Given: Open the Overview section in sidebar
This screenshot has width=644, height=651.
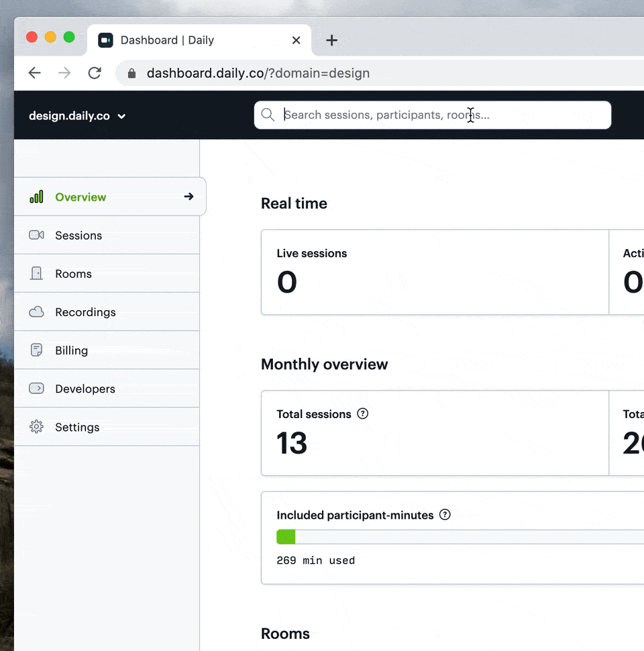Looking at the screenshot, I should tap(109, 197).
